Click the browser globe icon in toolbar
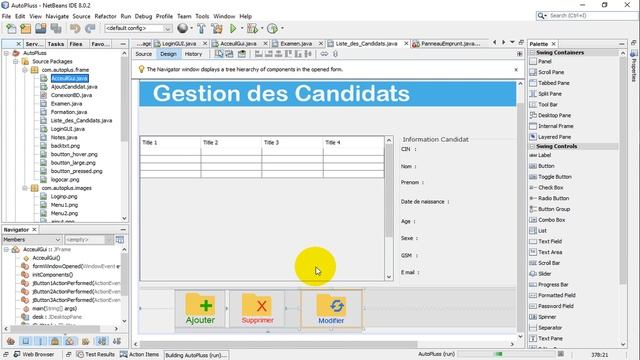Screen dimensions: 640x360 tap(182, 28)
